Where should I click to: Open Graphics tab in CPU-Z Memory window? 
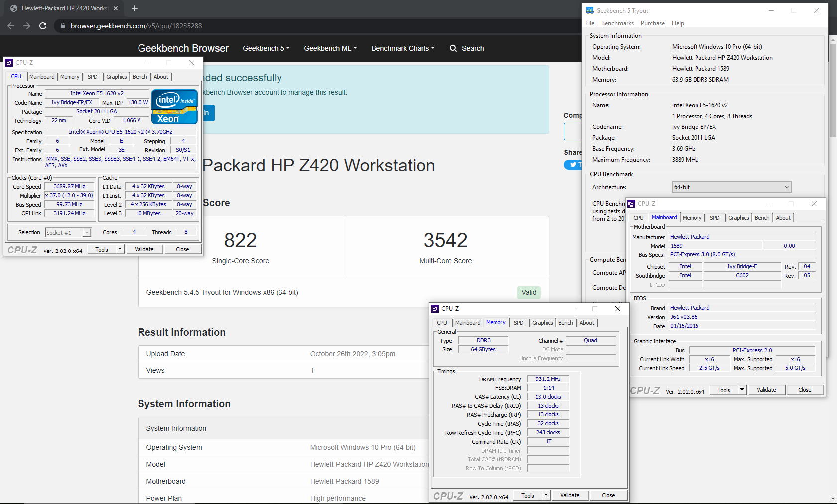542,323
